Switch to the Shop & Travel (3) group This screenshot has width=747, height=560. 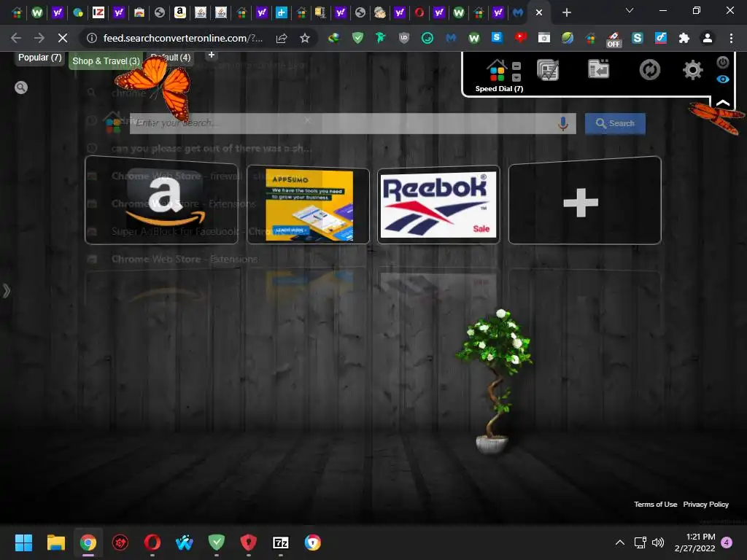pos(106,61)
